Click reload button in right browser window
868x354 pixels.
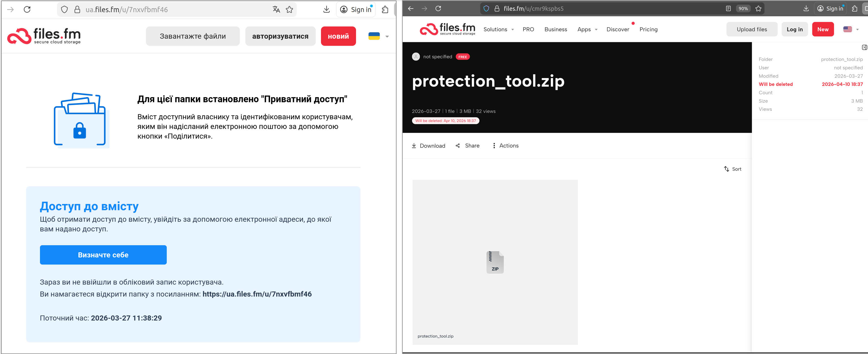438,8
